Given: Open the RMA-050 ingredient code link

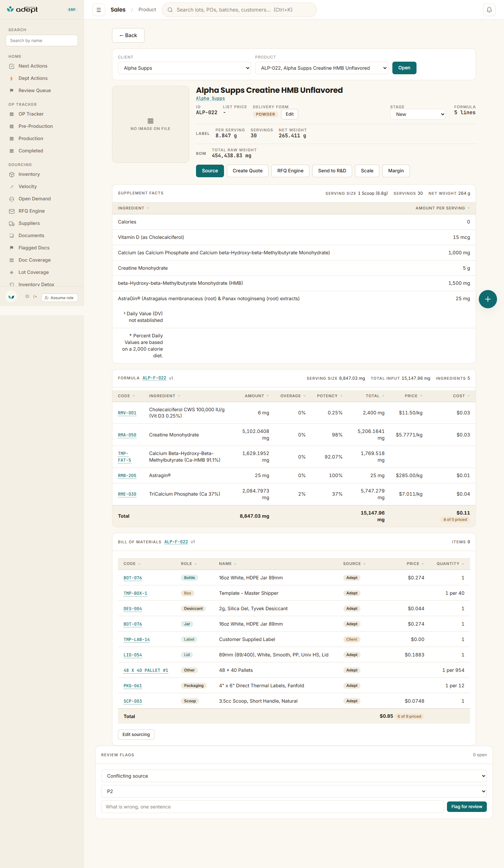Looking at the screenshot, I should (x=127, y=435).
